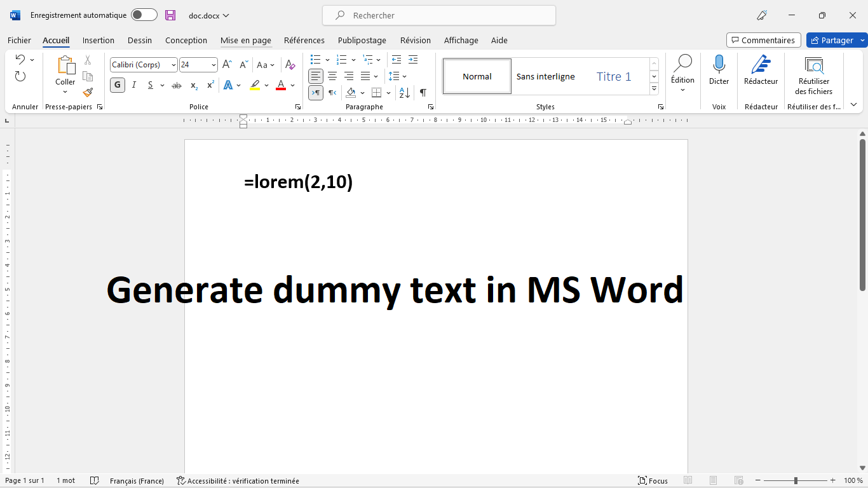Activate the format painter brush

coord(88,92)
